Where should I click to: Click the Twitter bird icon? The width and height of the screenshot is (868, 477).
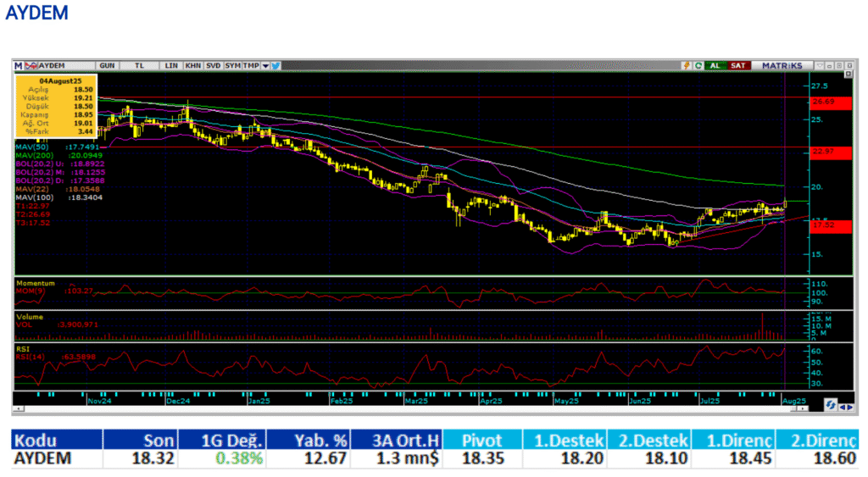click(x=275, y=66)
